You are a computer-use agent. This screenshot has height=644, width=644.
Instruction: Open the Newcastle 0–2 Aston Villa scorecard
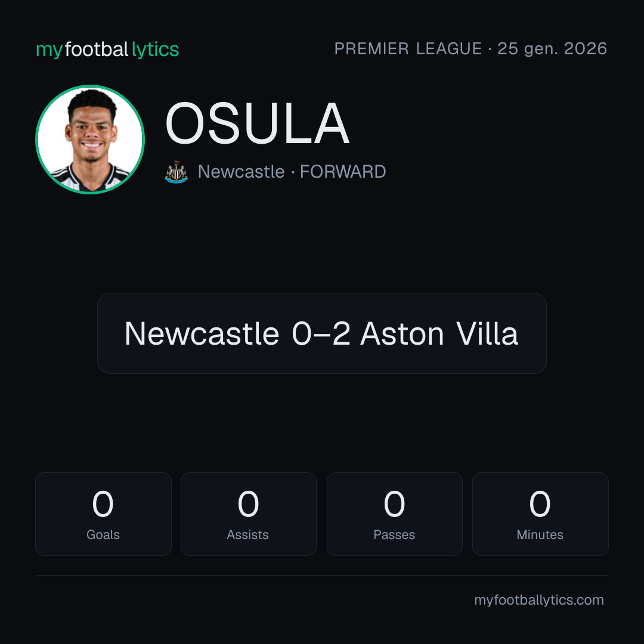(x=321, y=333)
